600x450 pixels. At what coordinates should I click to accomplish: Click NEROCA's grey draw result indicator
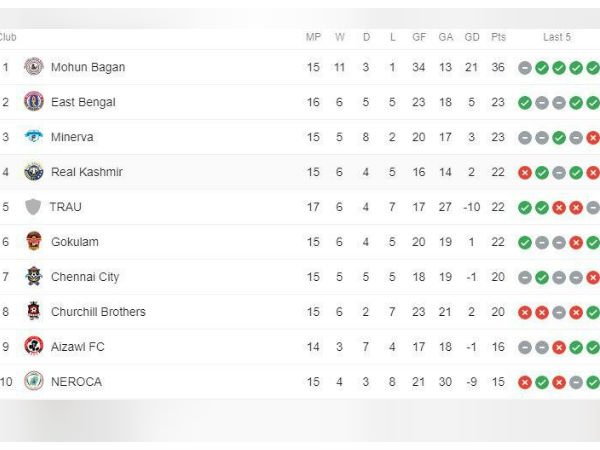576,382
